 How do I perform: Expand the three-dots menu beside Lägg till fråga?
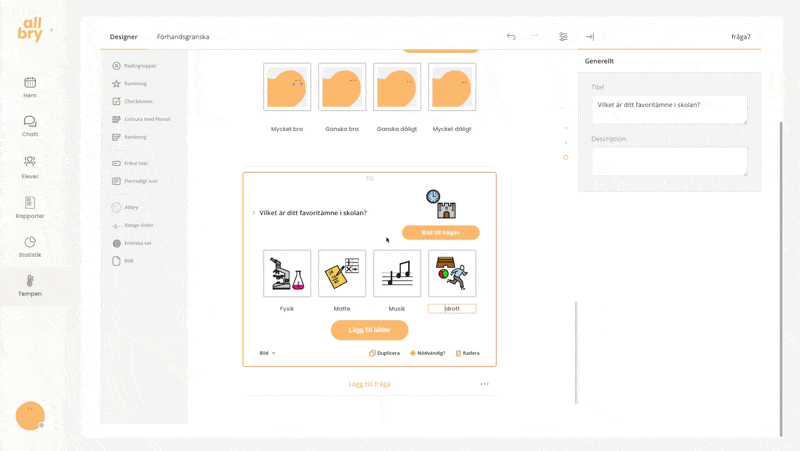(484, 384)
